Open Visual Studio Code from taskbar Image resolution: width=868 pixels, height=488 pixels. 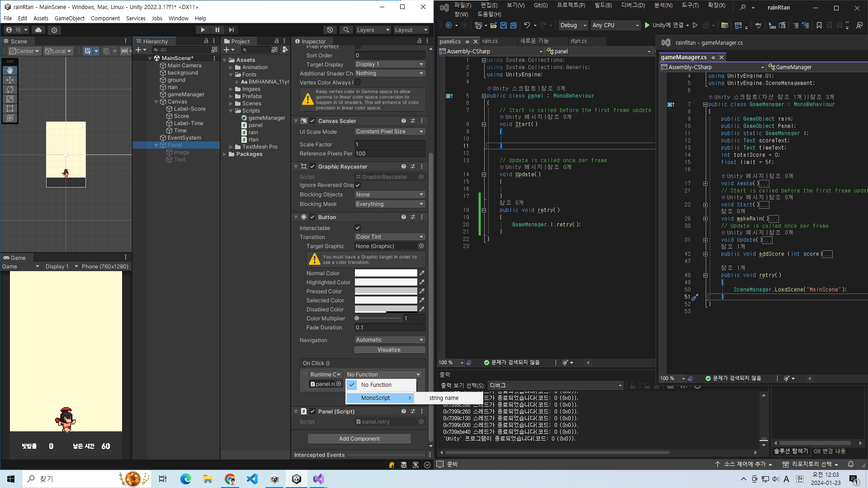(x=252, y=479)
